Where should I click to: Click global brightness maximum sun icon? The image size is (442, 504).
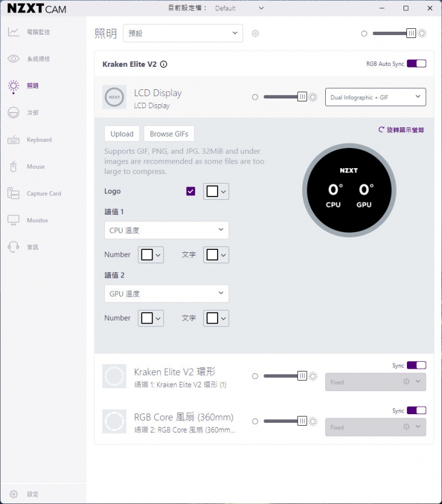click(422, 33)
